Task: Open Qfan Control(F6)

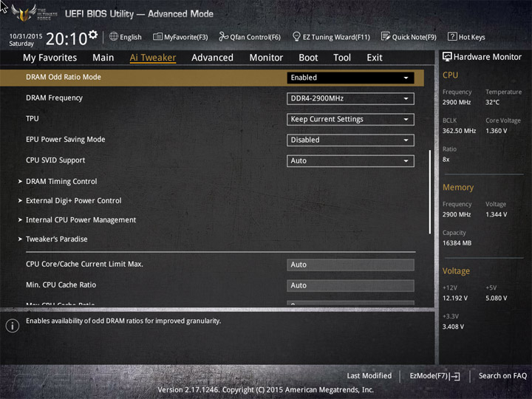Action: click(250, 37)
